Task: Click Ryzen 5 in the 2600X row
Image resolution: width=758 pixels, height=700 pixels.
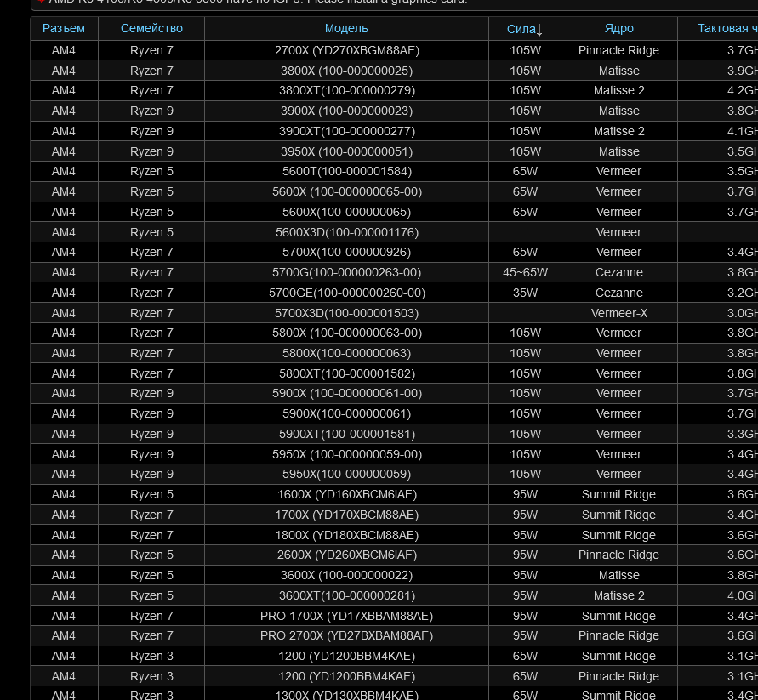Action: click(151, 555)
